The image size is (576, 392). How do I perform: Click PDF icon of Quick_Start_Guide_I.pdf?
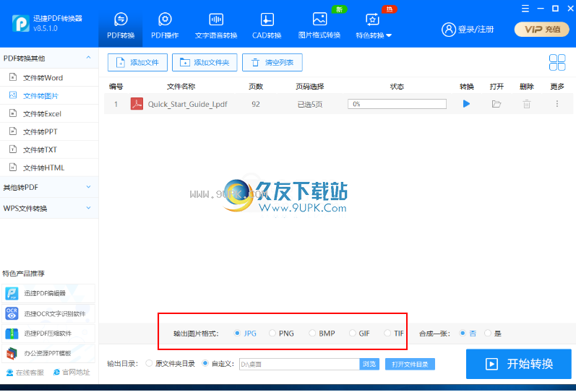click(137, 104)
